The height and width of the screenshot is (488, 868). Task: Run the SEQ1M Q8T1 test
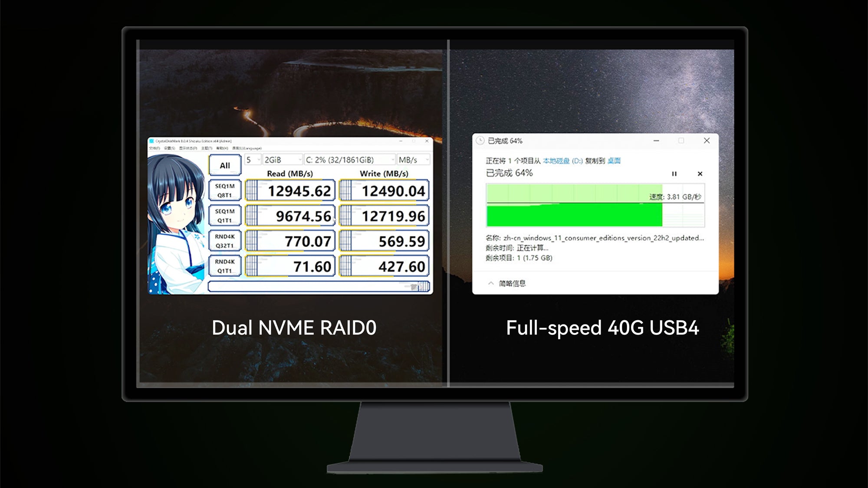point(225,190)
